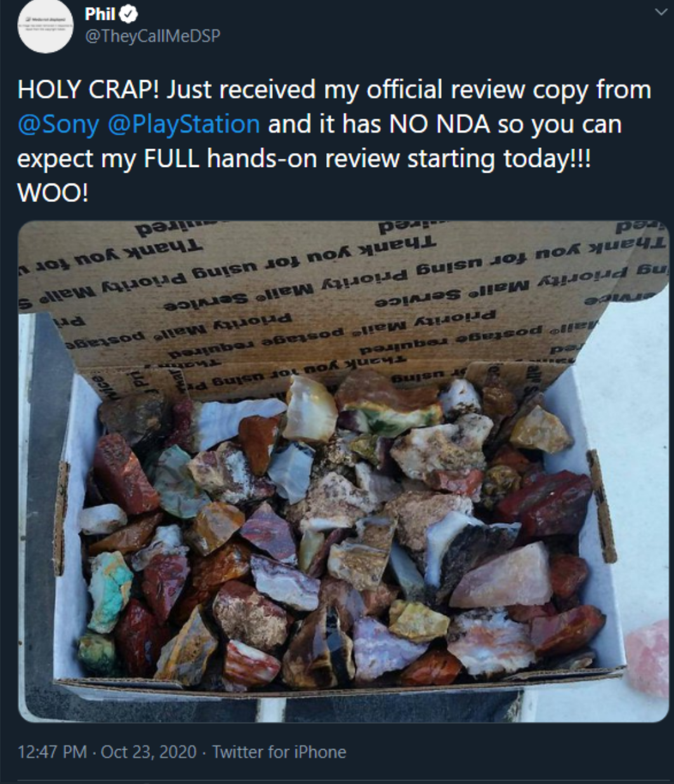Image resolution: width=674 pixels, height=784 pixels.
Task: Click "NO NDA" text in the tweet
Action: point(439,124)
